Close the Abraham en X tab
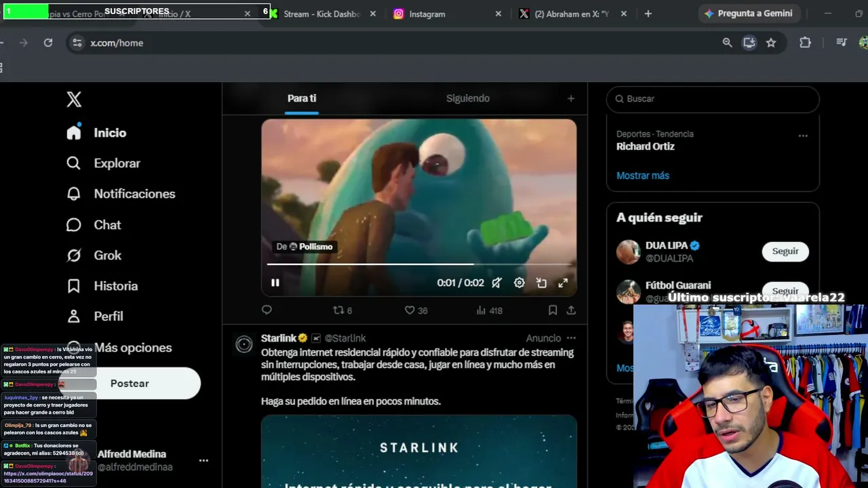The image size is (868, 488). (x=624, y=14)
